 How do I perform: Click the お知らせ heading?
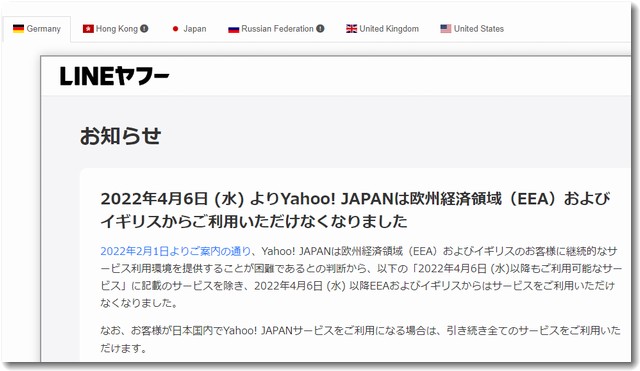click(120, 136)
